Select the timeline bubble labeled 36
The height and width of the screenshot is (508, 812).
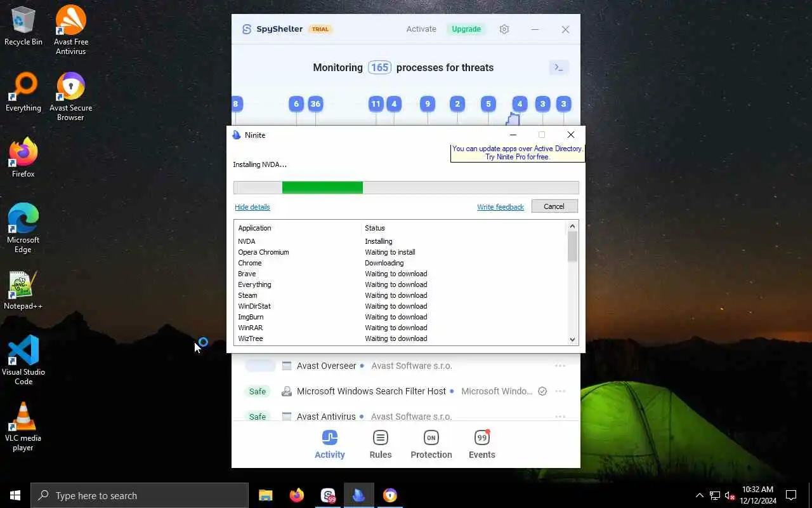click(315, 104)
